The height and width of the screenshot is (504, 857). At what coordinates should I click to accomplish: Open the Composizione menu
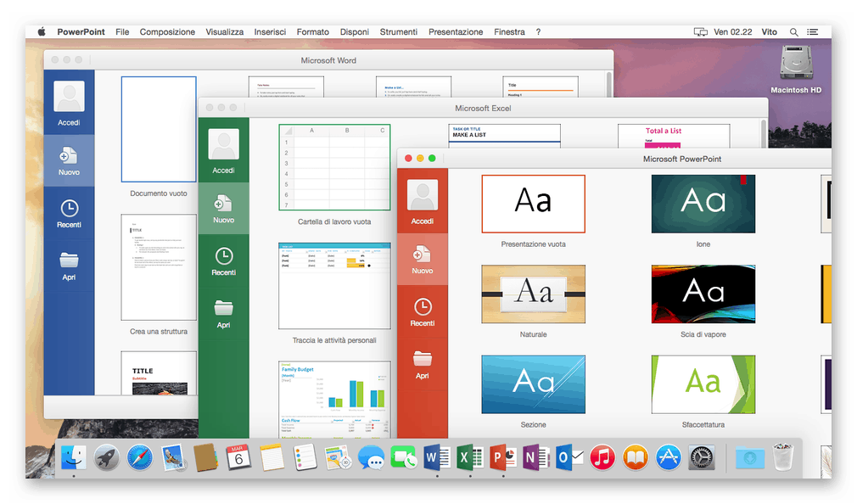click(x=167, y=32)
